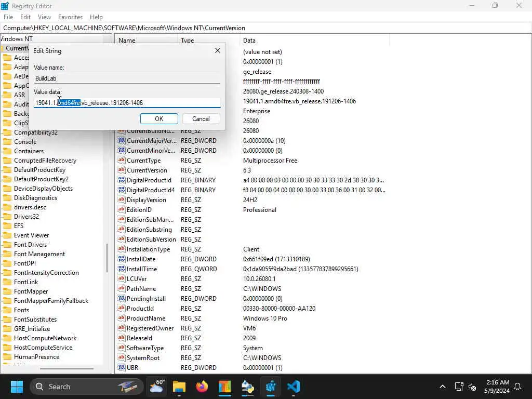Open the clock showing 2:16 AM
This screenshot has width=532, height=399.
click(497, 387)
